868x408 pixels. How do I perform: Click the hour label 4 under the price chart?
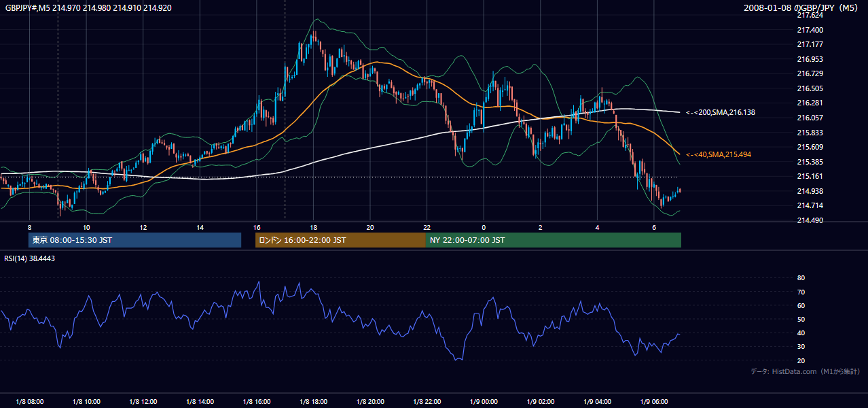point(597,227)
